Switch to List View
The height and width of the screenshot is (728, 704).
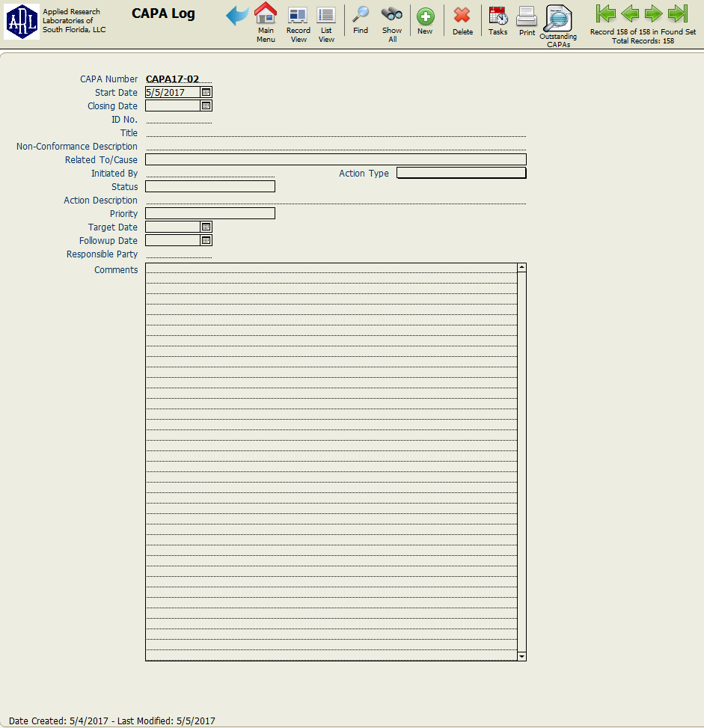click(326, 15)
